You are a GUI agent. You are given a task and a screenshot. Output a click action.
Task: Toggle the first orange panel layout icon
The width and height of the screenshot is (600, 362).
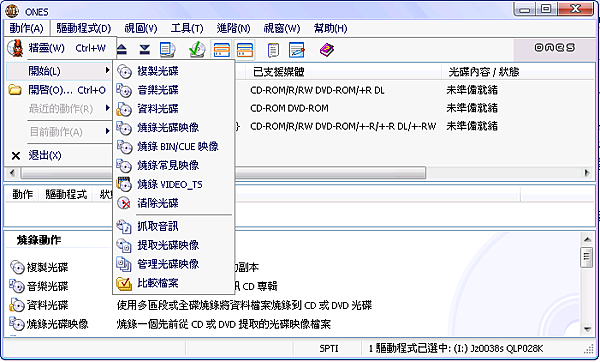click(x=222, y=50)
